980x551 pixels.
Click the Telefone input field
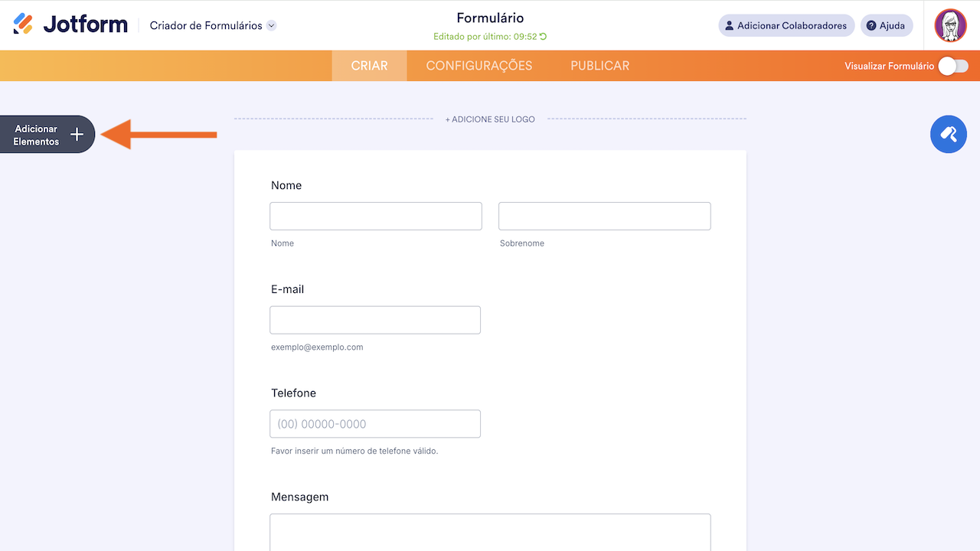click(x=375, y=424)
